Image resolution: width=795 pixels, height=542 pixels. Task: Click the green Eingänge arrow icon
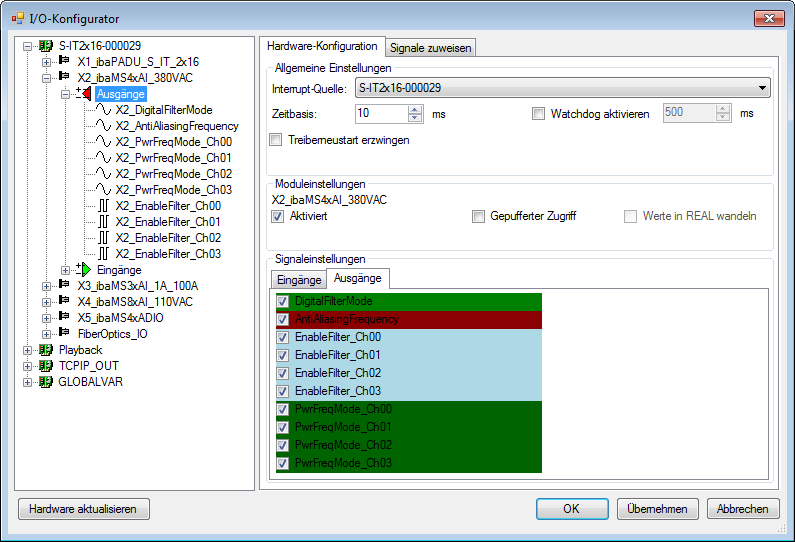coord(84,270)
